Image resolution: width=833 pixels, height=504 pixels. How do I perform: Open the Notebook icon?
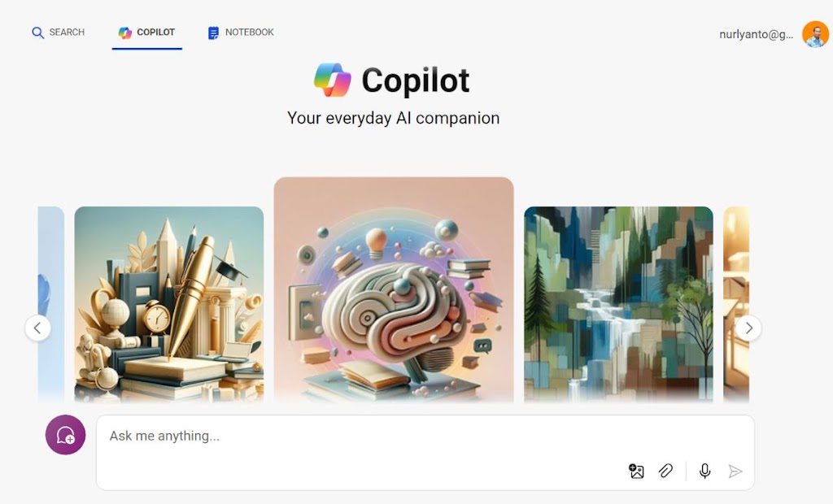(x=213, y=33)
